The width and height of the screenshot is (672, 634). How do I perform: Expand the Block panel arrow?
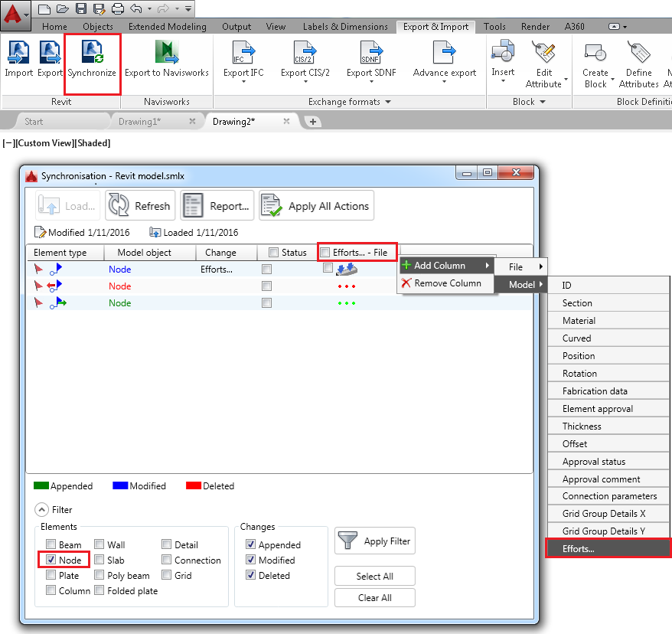coord(543,102)
